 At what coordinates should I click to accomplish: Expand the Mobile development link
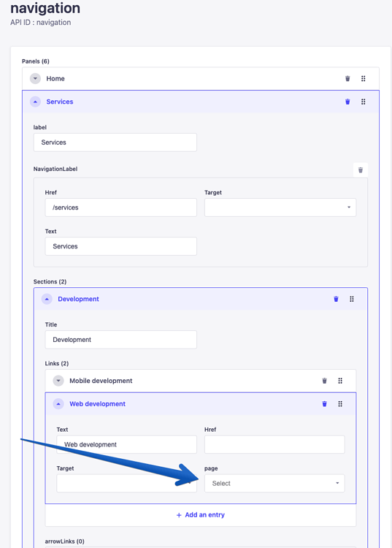[58, 381]
